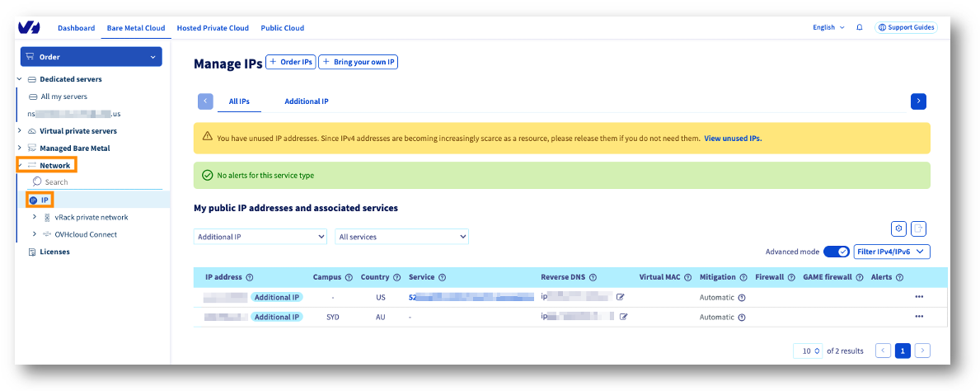The image size is (980, 391).
Task: Show help for GAME firewall column
Action: pos(860,277)
